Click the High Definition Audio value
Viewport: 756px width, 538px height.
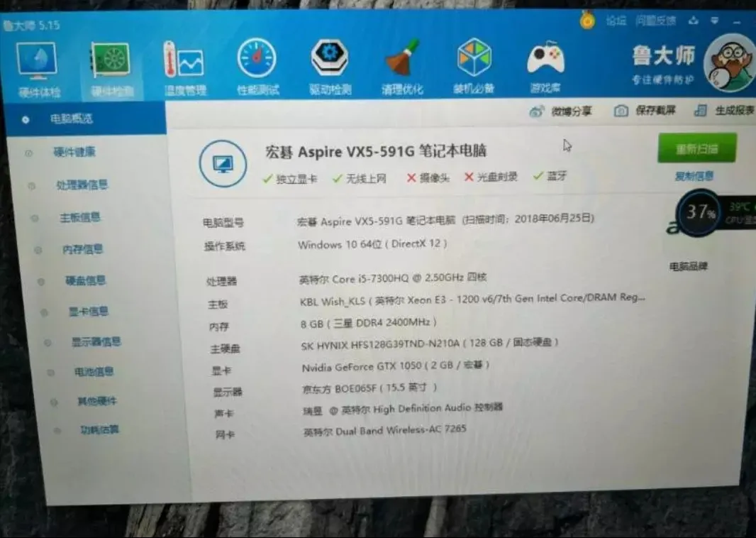(403, 409)
